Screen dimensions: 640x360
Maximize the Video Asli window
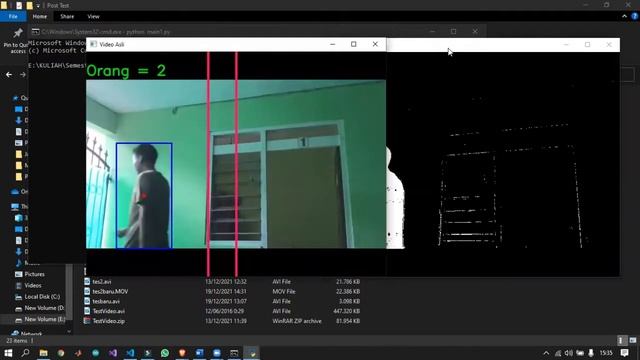point(353,44)
